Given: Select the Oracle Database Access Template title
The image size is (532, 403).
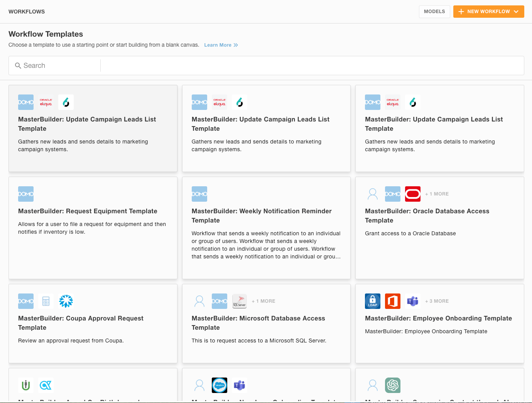Looking at the screenshot, I should [427, 216].
